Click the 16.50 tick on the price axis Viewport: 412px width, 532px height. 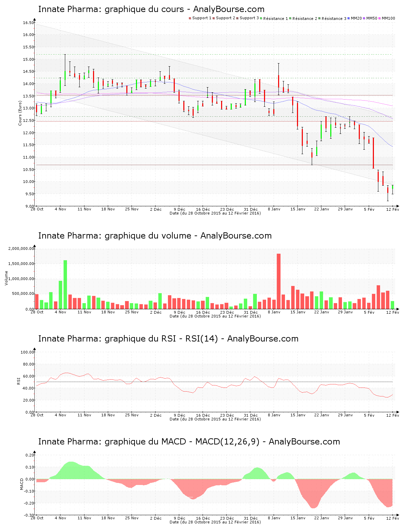(28, 23)
